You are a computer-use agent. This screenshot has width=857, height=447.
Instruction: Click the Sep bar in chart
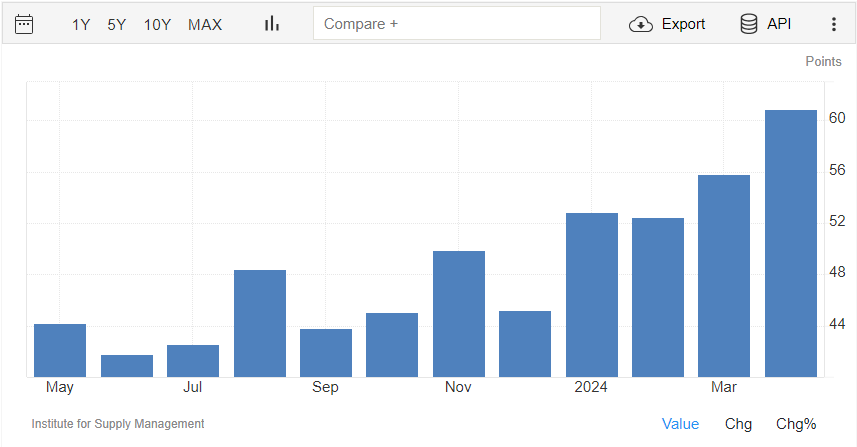point(326,353)
